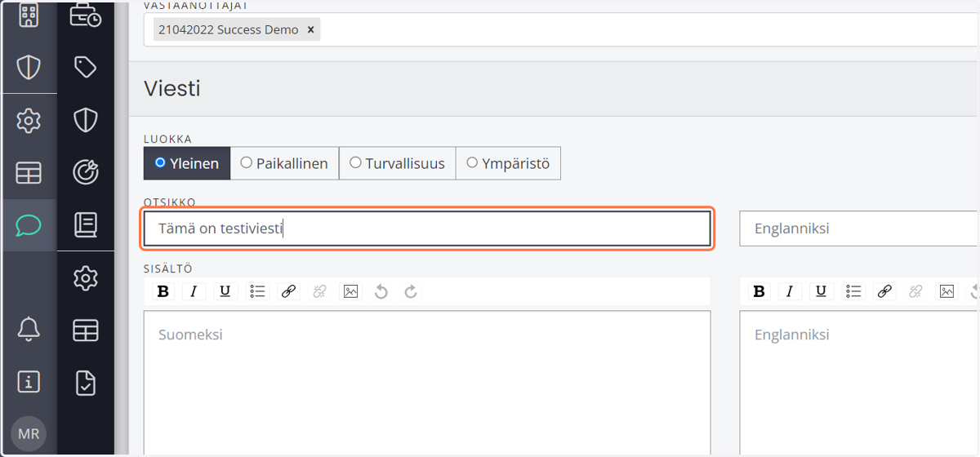Viewport: 980px width, 457px height.
Task: Insert bullet list in English content editor
Action: [x=854, y=291]
